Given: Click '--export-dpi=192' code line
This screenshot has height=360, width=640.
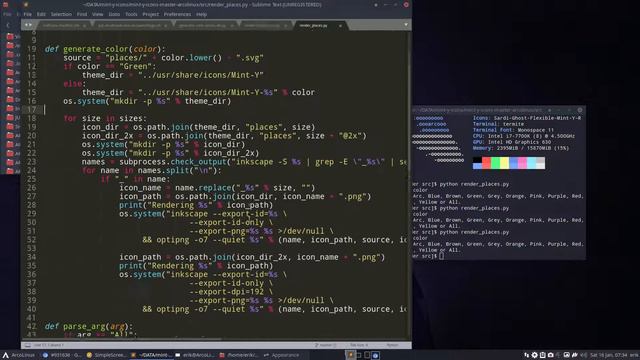Looking at the screenshot, I should tap(231, 291).
